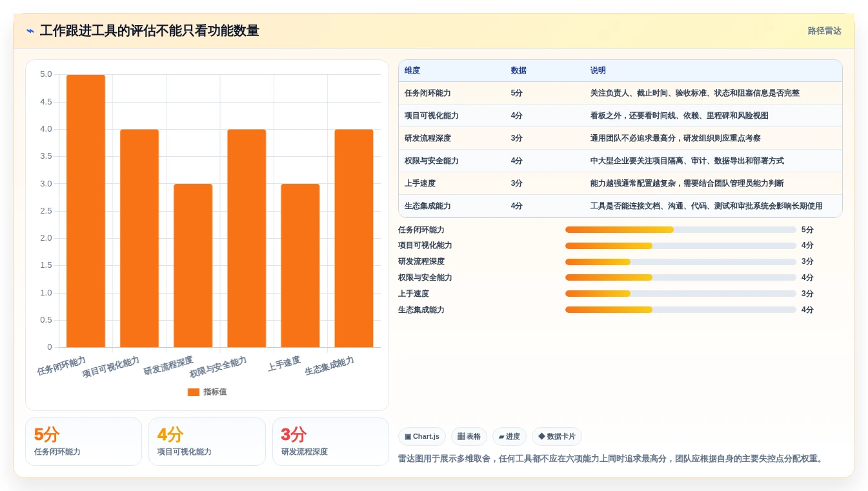This screenshot has height=491, width=868.
Task: Click the 数据卡片 tag chip
Action: click(x=556, y=437)
